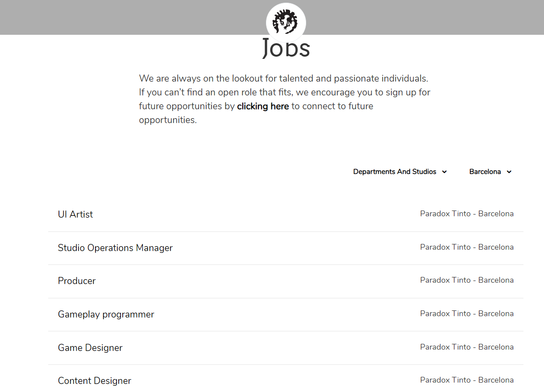Click Paradox Tinto location on UI Artist row

pyautogui.click(x=466, y=214)
